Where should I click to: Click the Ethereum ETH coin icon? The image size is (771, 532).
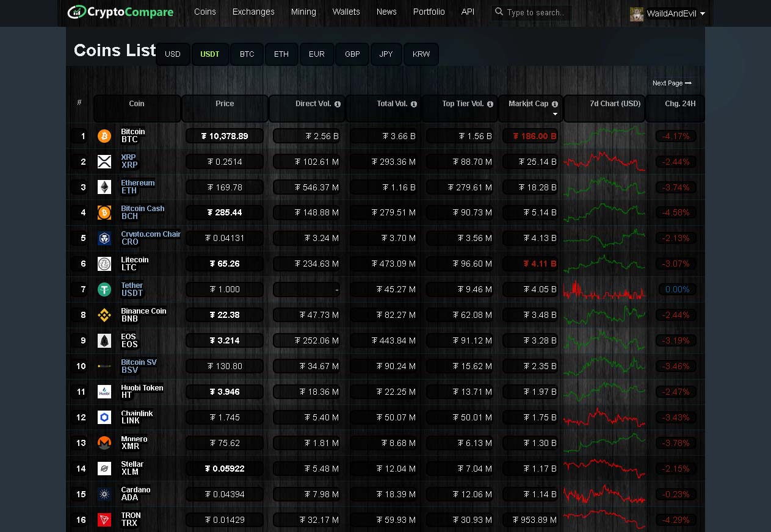click(104, 187)
